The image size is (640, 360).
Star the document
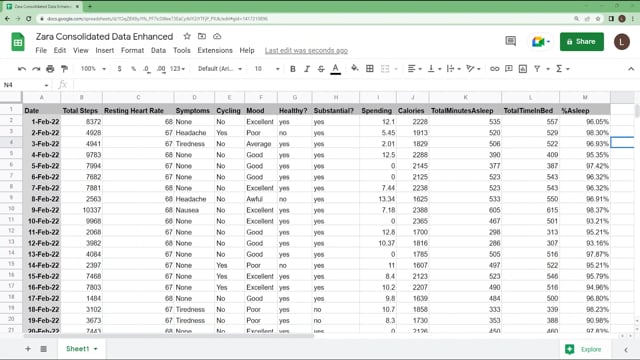(187, 36)
